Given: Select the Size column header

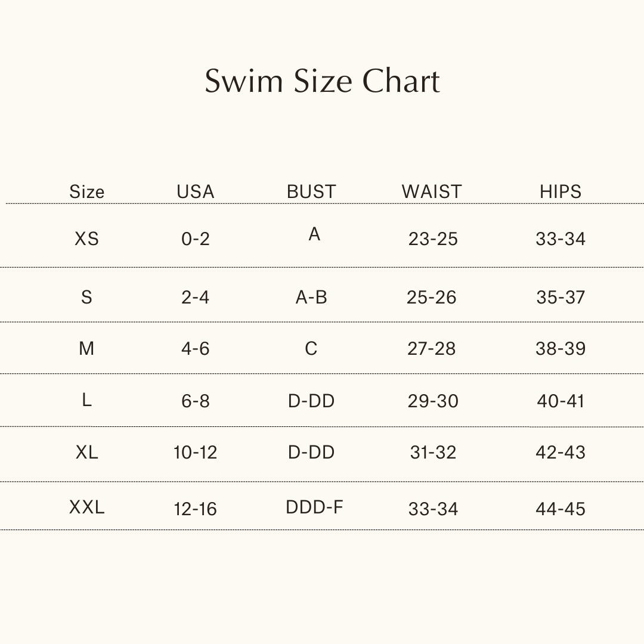Looking at the screenshot, I should pyautogui.click(x=86, y=191).
